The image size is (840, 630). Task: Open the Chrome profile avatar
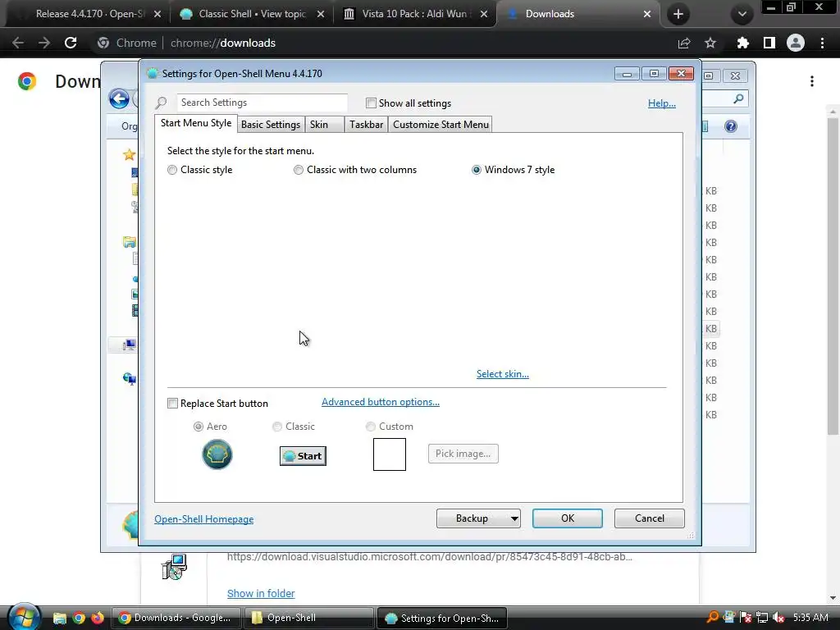click(x=796, y=43)
